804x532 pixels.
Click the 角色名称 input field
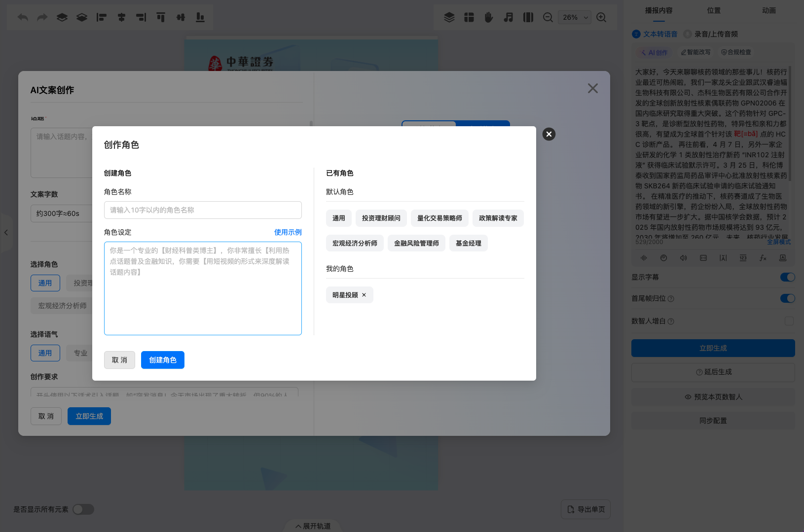pos(203,210)
